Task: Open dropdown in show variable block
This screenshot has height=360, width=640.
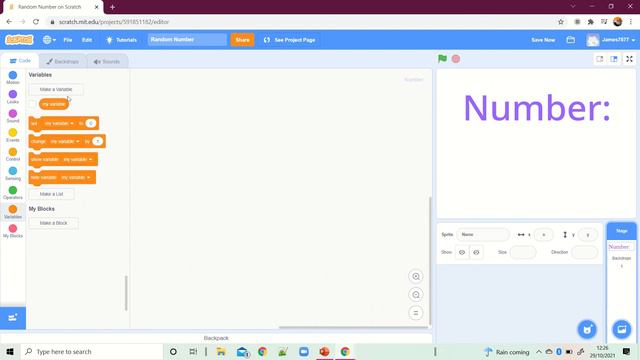Action: pos(78,159)
